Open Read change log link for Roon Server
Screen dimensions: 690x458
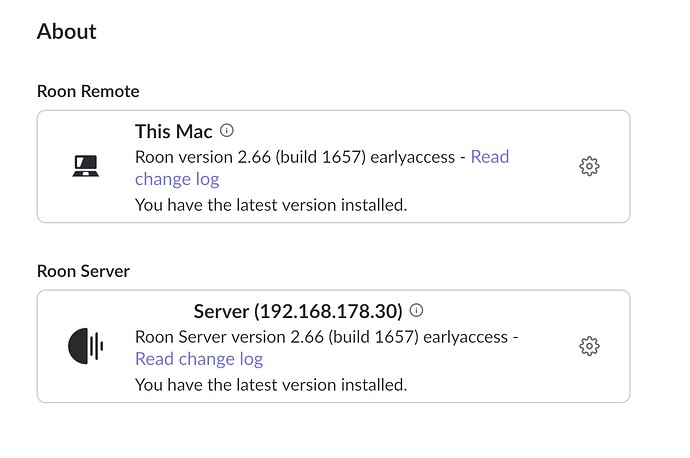tap(199, 359)
